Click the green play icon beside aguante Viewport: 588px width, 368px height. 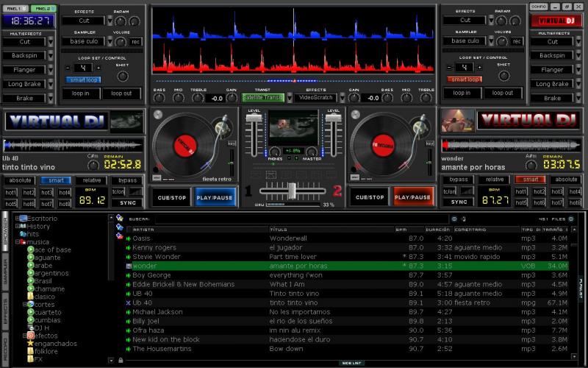(31, 258)
